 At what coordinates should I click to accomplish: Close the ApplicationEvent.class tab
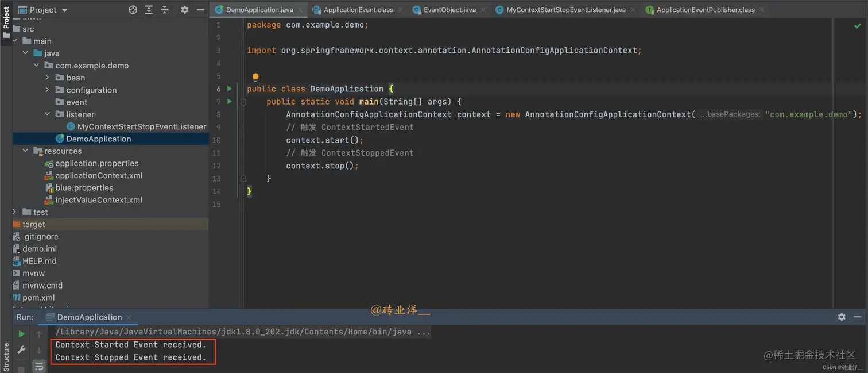(x=400, y=10)
